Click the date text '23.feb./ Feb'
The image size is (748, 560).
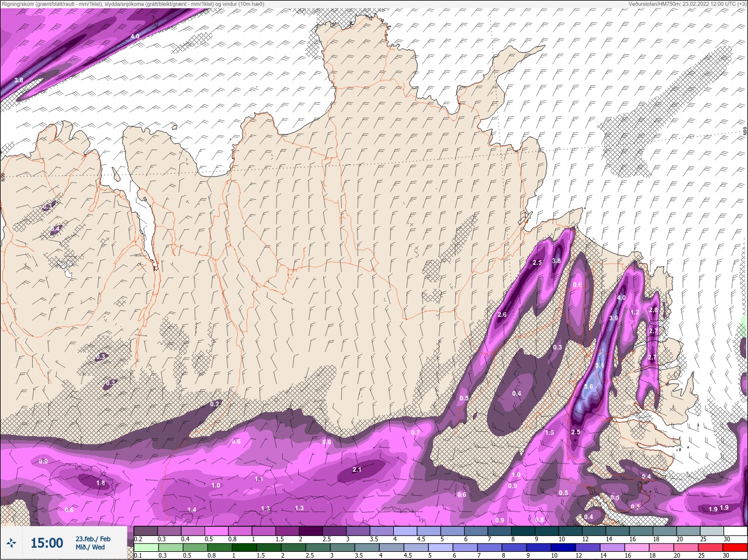[93, 538]
